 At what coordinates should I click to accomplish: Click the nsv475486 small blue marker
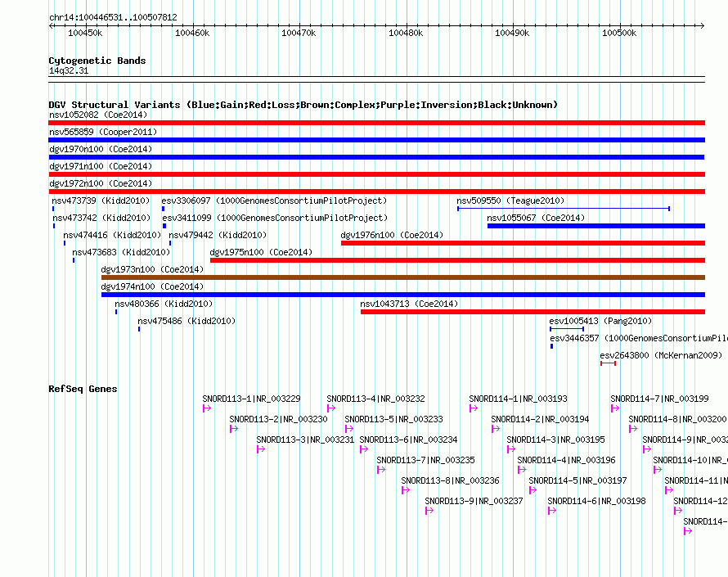(139, 329)
